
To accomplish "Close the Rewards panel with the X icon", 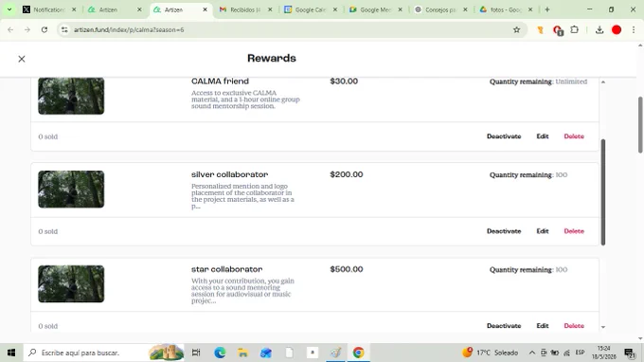I will [22, 59].
